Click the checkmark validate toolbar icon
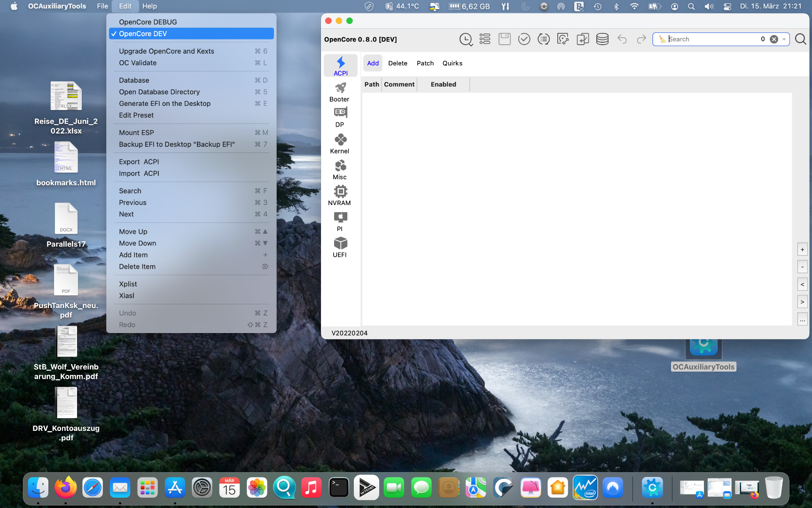Image resolution: width=812 pixels, height=508 pixels. [524, 40]
